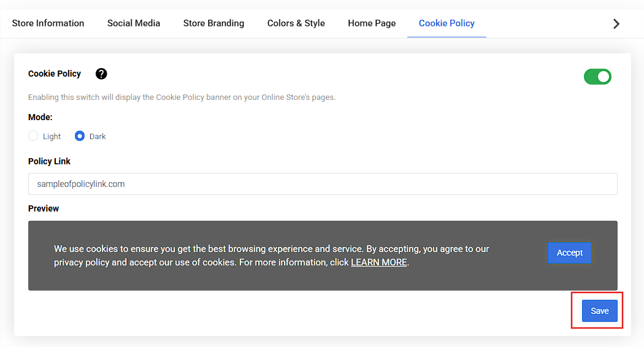Select the Light mode radio button
644x347 pixels.
coord(34,136)
